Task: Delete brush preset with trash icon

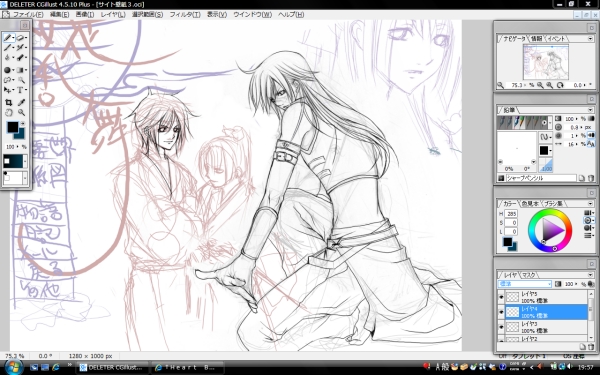Action: (590, 178)
